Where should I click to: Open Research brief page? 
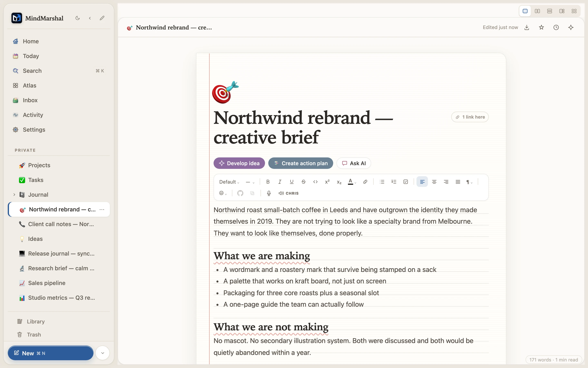pos(59,268)
